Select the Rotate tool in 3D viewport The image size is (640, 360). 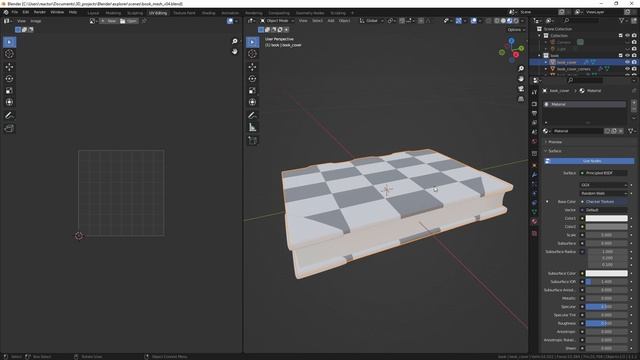252,79
